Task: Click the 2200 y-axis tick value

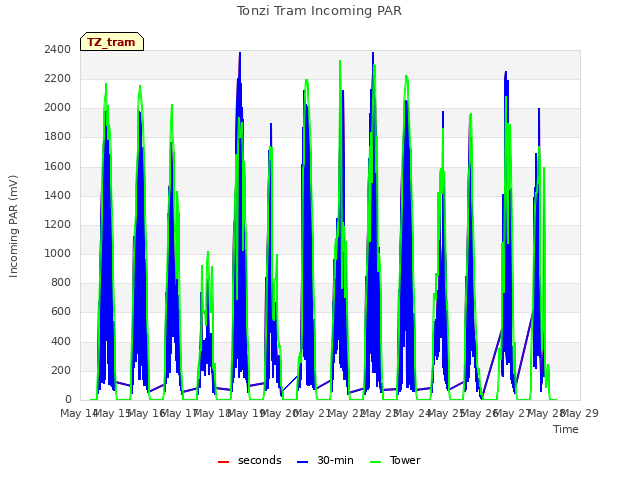Action: (x=58, y=78)
